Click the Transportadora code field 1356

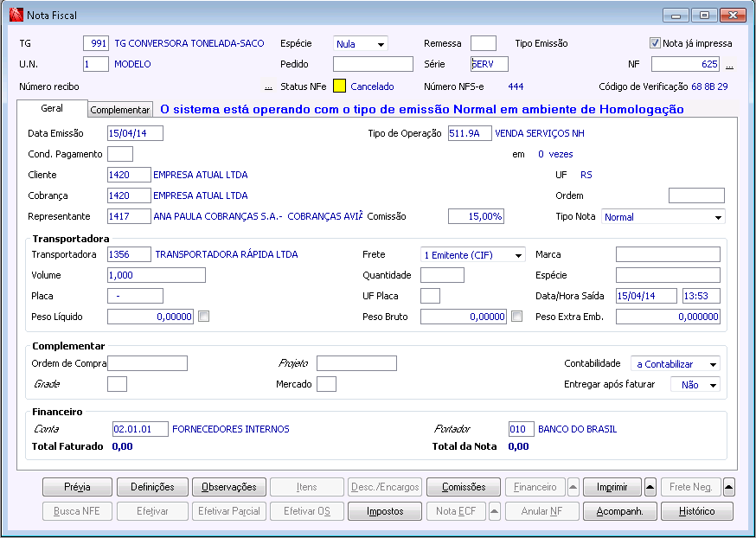129,254
